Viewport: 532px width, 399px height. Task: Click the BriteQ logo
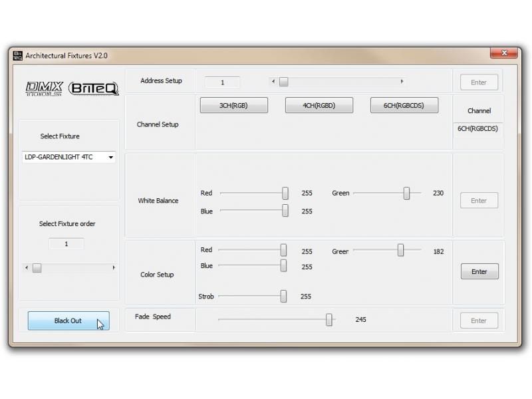94,88
